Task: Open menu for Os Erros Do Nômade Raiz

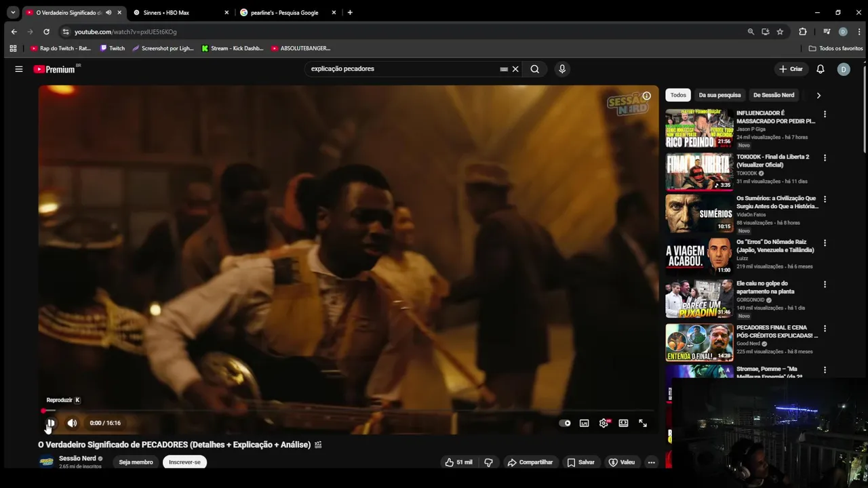Action: tap(825, 242)
